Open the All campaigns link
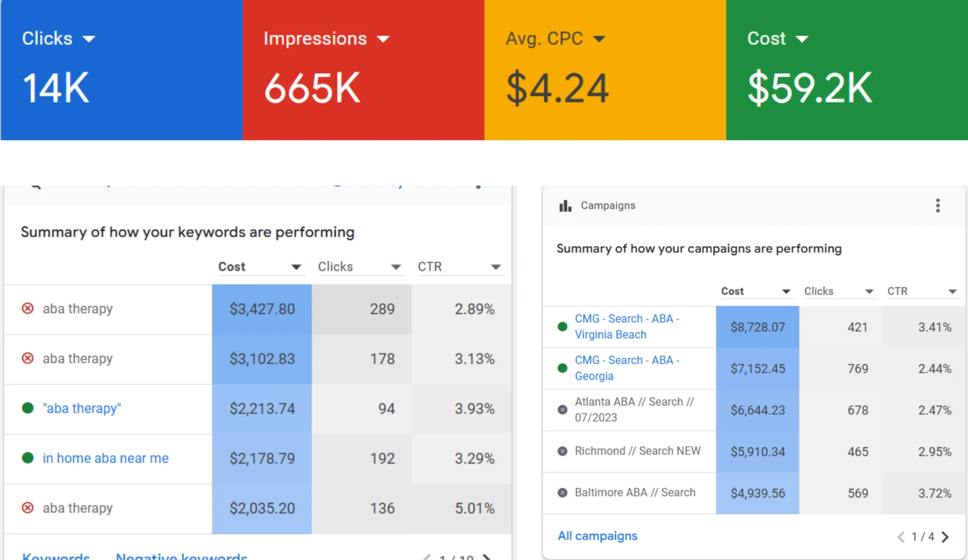The width and height of the screenshot is (968, 560). (x=597, y=536)
